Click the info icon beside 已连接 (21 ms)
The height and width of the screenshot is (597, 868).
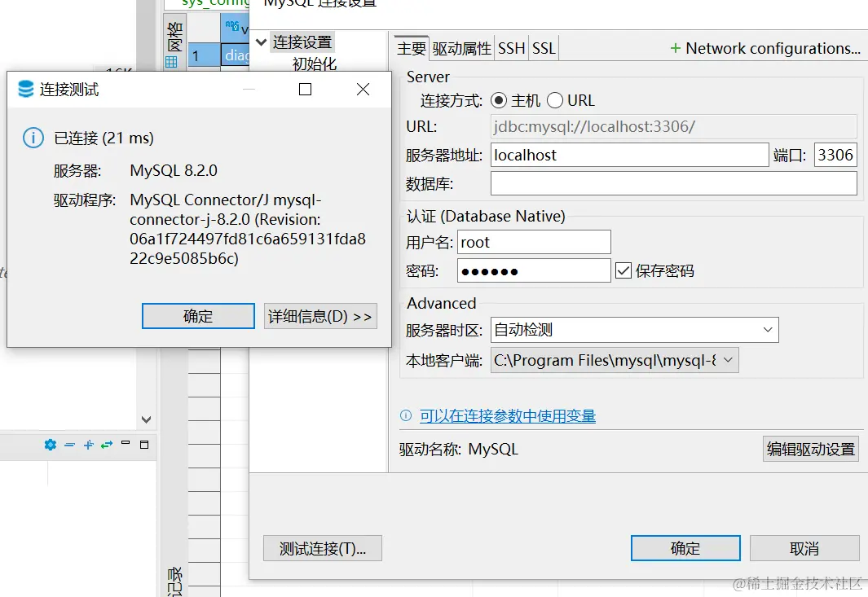(33, 138)
